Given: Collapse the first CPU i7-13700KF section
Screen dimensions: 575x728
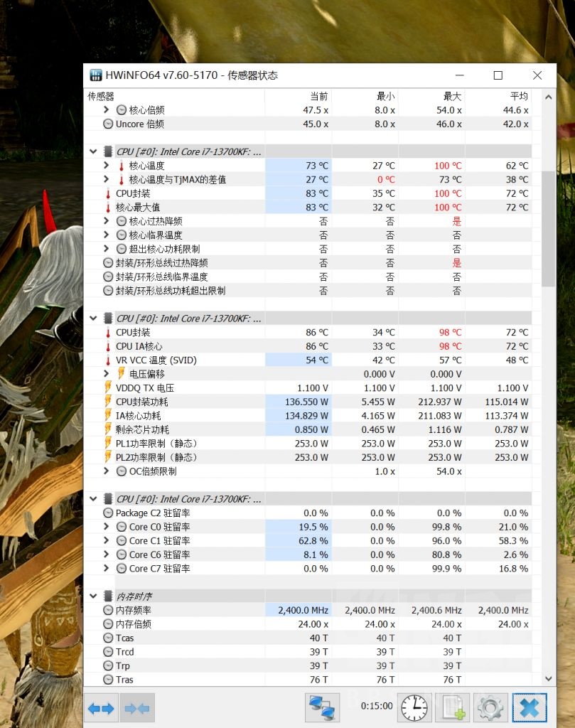Looking at the screenshot, I should [x=93, y=151].
